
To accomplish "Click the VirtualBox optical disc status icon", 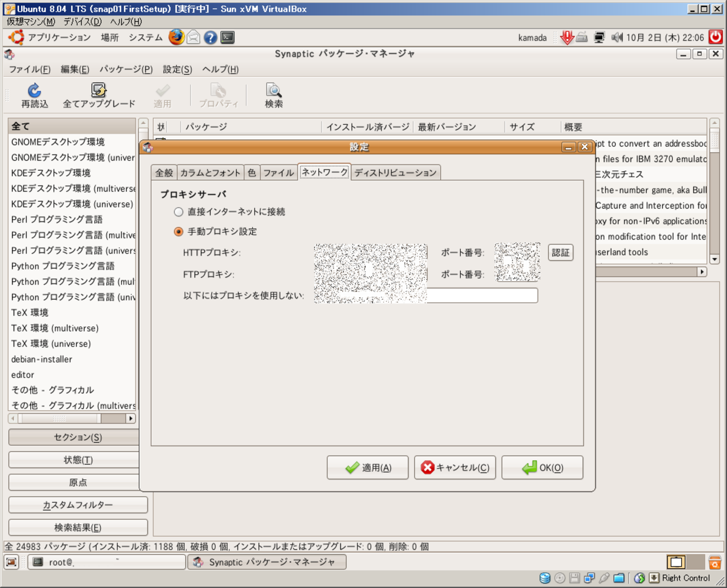I will (x=560, y=578).
